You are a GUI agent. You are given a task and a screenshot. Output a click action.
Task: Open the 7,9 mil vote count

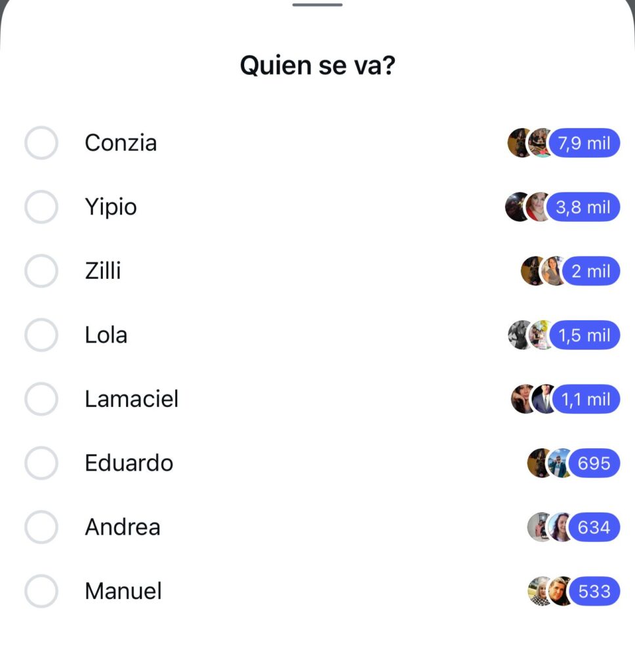584,143
